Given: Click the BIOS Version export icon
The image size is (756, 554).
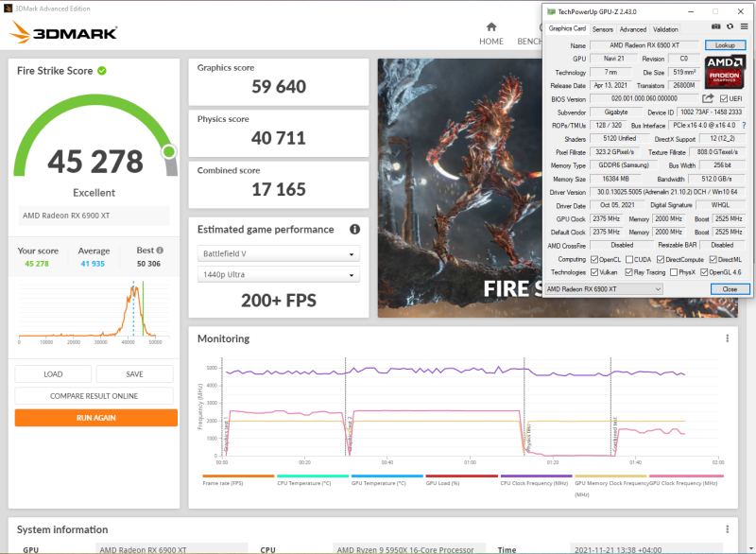Looking at the screenshot, I should click(x=709, y=98).
